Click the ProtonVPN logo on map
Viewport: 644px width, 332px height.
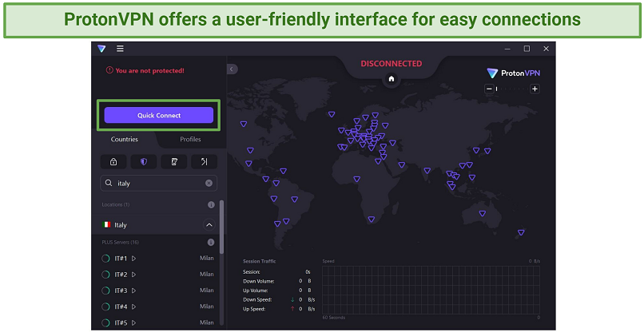(514, 73)
